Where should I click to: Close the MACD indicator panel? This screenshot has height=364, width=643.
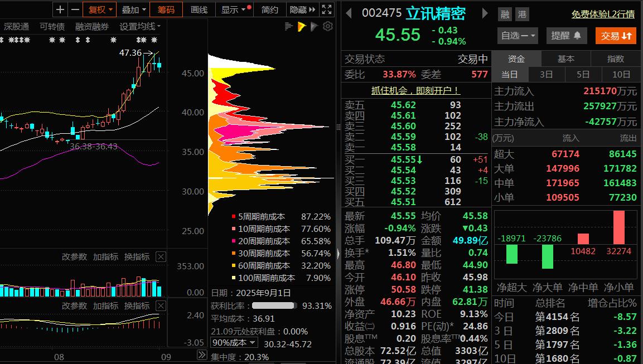[x=161, y=306]
